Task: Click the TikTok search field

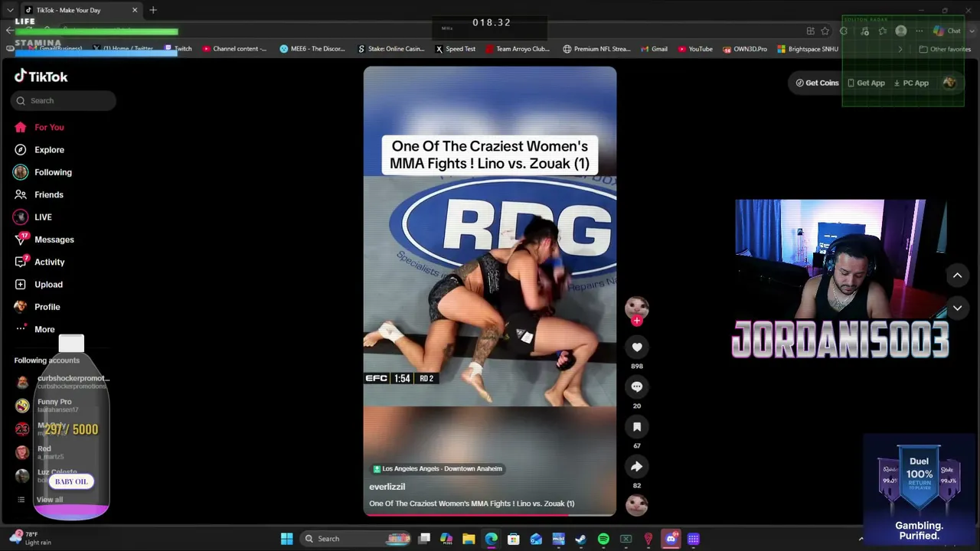Action: click(64, 100)
